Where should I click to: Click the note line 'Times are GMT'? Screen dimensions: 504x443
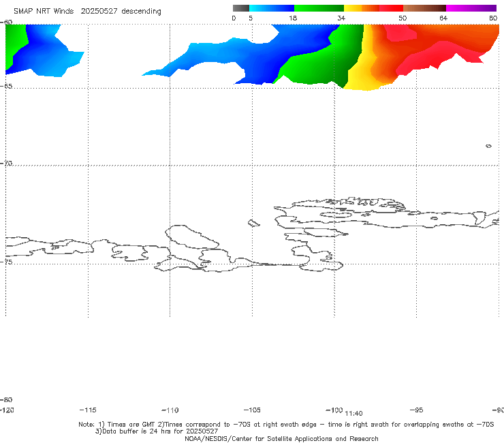(x=131, y=425)
